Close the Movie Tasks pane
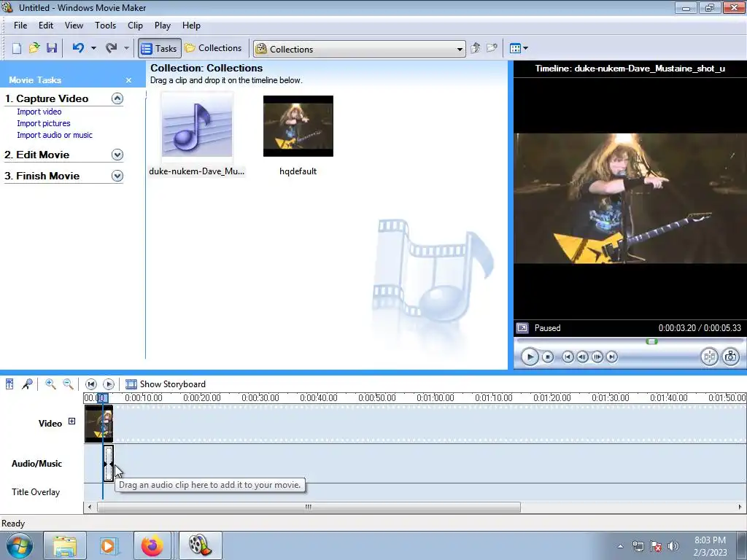The height and width of the screenshot is (560, 747). click(128, 80)
